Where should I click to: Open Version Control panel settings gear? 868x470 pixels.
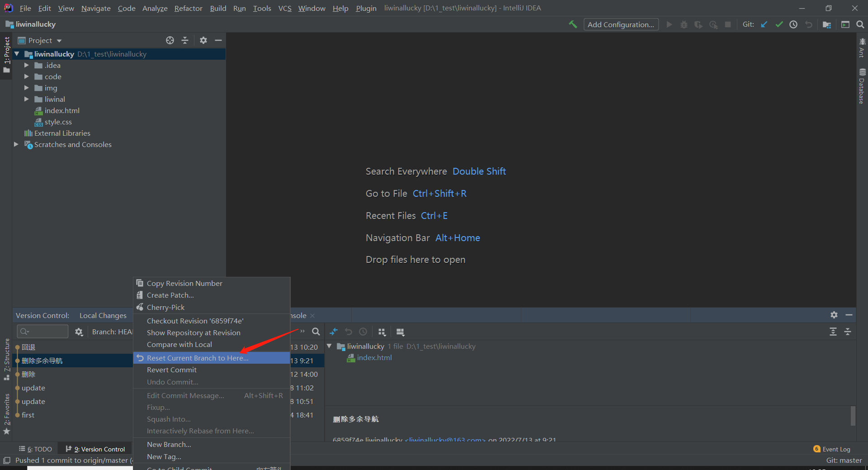(834, 315)
